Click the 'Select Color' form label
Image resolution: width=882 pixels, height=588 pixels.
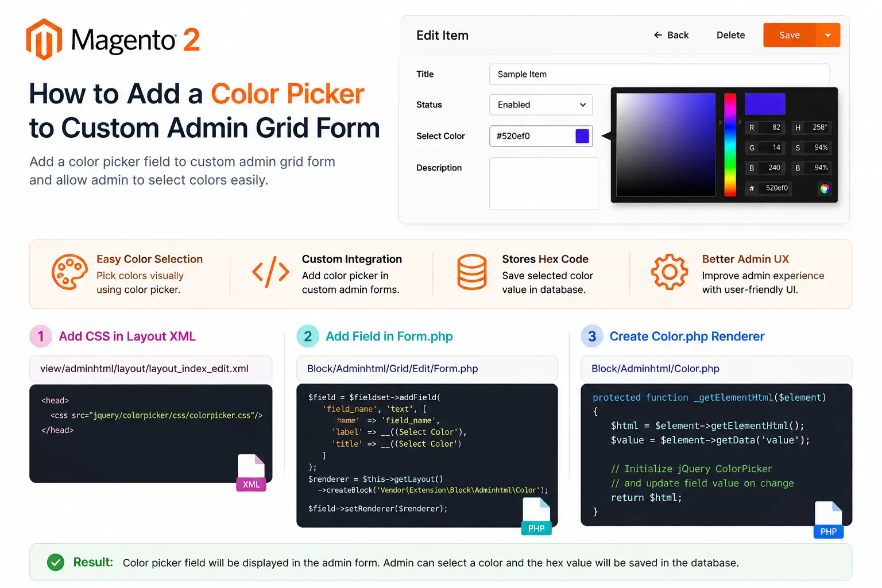pyautogui.click(x=440, y=136)
